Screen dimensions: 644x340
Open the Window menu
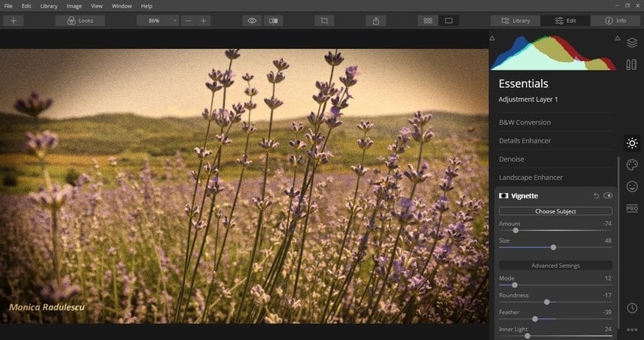pyautogui.click(x=122, y=6)
